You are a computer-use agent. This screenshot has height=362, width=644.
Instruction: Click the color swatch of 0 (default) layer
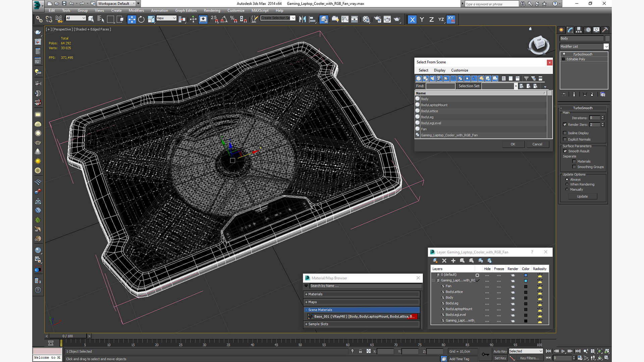526,275
